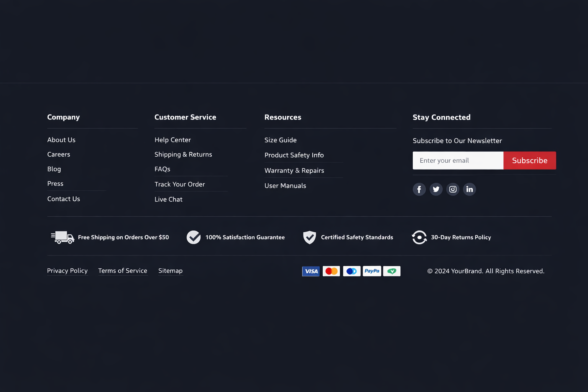Click the satisfaction guarantee checkmark icon
588x392 pixels.
pyautogui.click(x=194, y=237)
